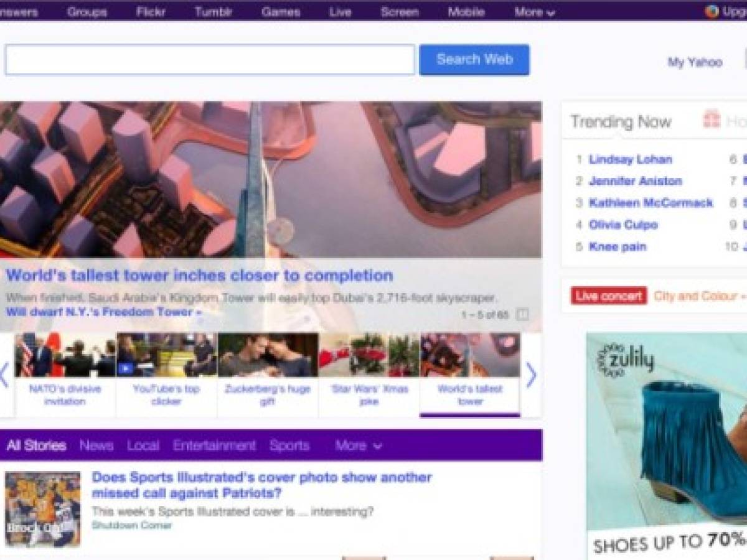Open Live in the top navigation
The height and width of the screenshot is (560, 747).
pos(340,12)
